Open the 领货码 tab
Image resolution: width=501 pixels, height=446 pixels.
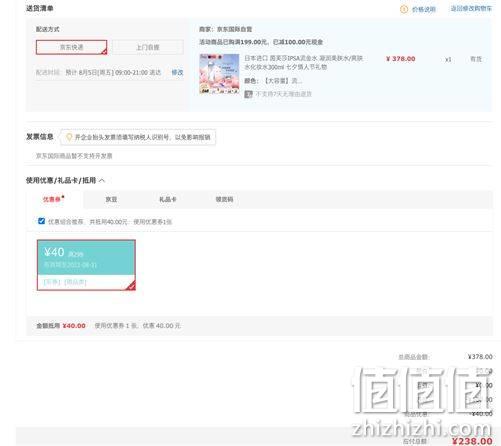224,199
